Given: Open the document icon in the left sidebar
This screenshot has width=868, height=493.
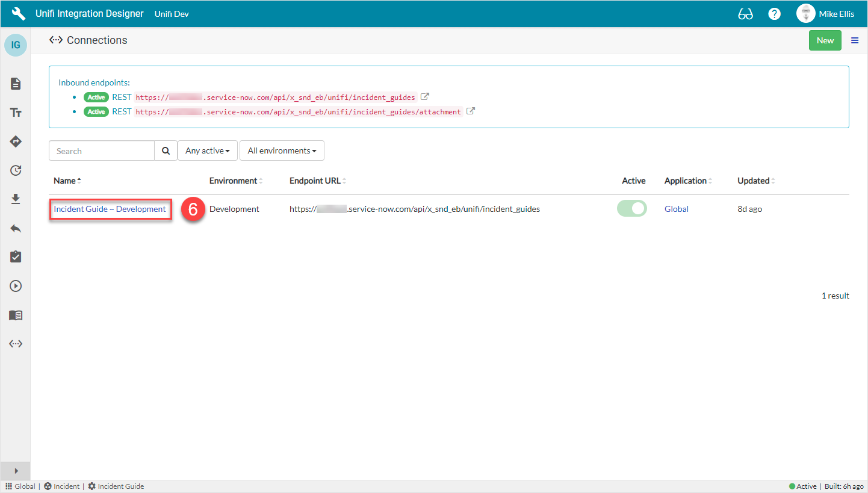Looking at the screenshot, I should click(16, 84).
